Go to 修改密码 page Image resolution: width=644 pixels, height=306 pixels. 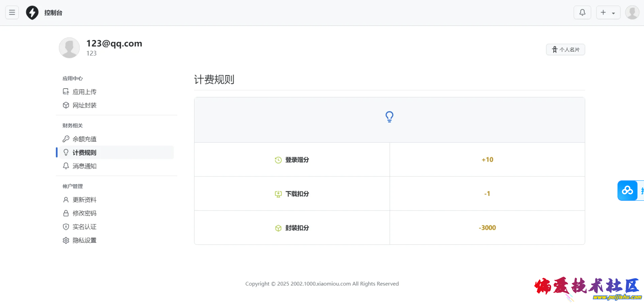point(84,213)
